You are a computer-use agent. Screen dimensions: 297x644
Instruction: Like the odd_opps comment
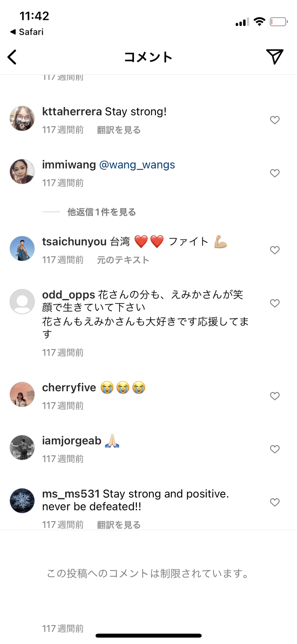[275, 303]
